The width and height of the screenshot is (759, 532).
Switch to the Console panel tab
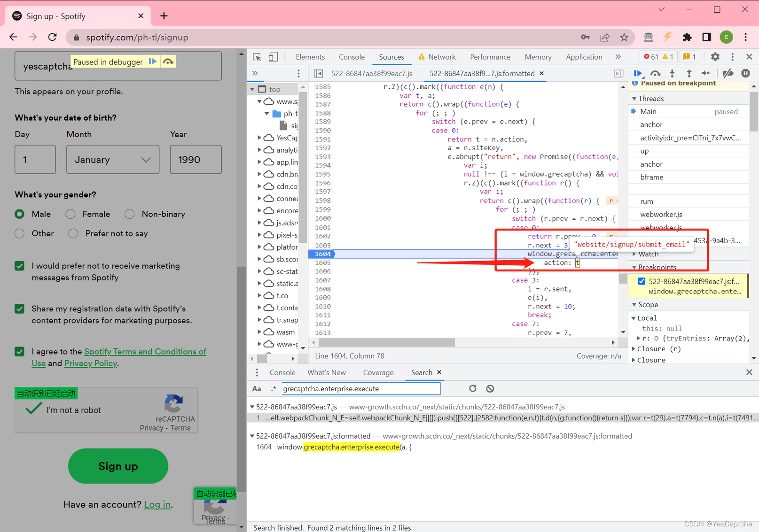pyautogui.click(x=352, y=57)
